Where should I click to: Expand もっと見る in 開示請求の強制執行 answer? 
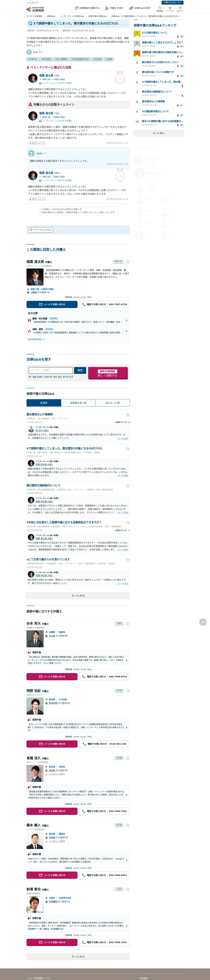(x=122, y=512)
